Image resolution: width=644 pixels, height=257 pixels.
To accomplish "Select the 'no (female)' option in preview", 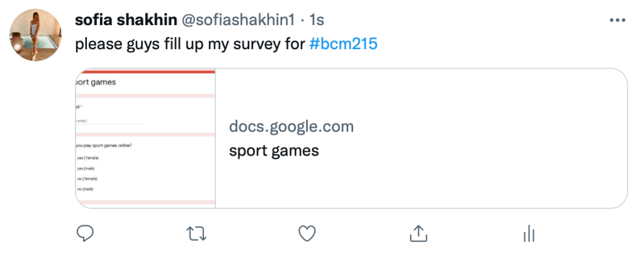I will tap(87, 178).
